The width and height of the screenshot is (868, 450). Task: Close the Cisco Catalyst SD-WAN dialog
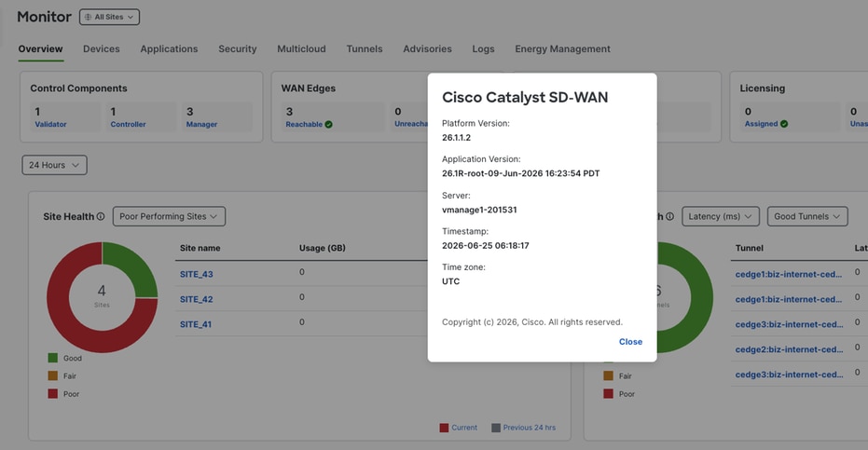pos(630,342)
